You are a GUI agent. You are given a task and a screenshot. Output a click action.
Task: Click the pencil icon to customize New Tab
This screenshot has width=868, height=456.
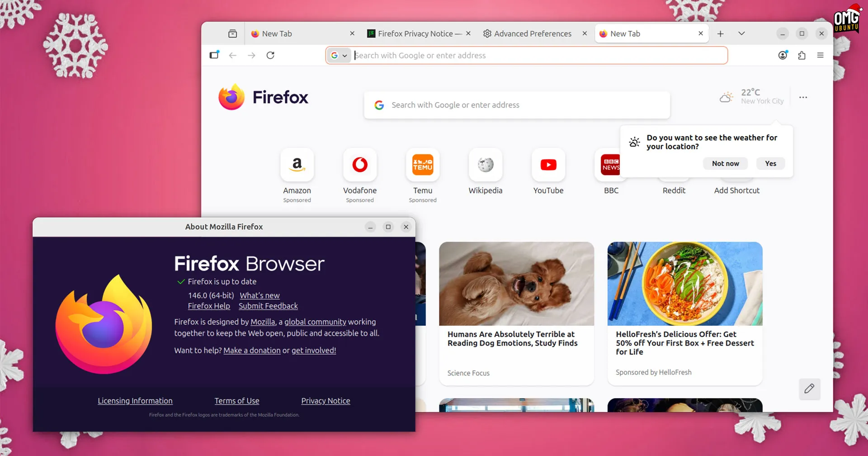pyautogui.click(x=810, y=389)
